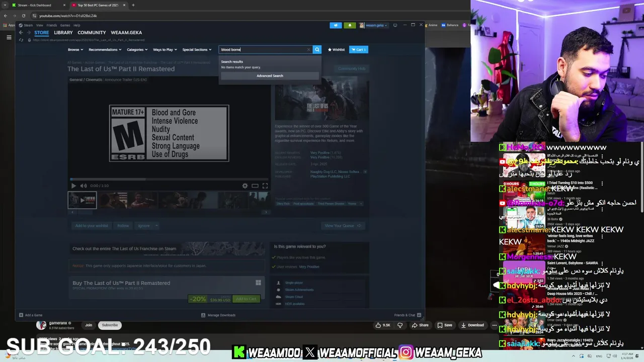Expand the Browse dropdown
644x362 pixels.
click(75, 50)
